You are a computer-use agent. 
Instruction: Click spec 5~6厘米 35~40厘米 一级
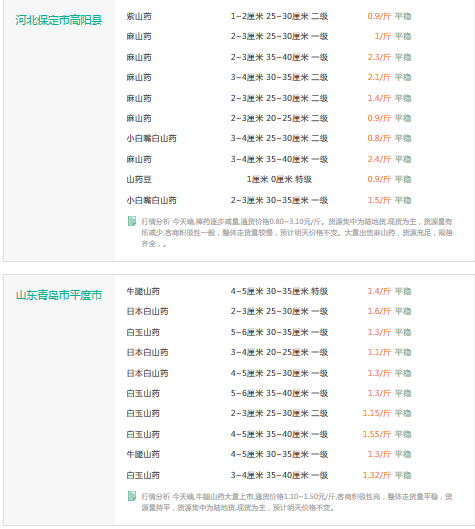279,393
